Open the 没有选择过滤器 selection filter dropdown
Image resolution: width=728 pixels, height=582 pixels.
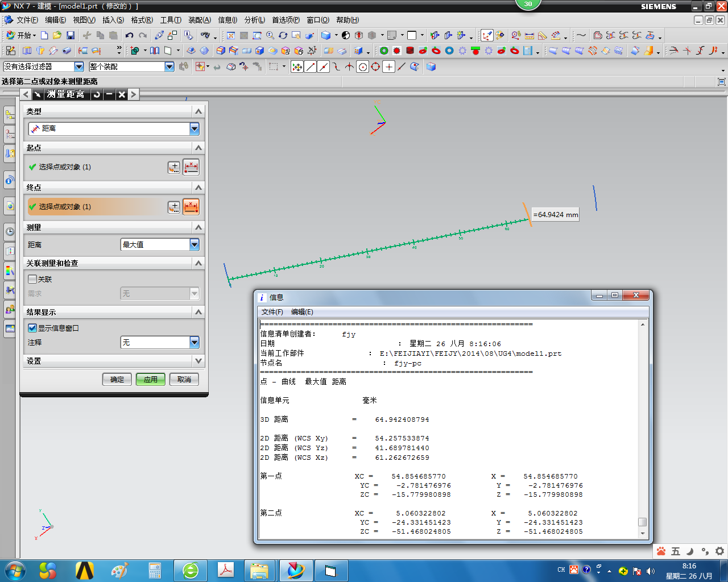[x=79, y=66]
